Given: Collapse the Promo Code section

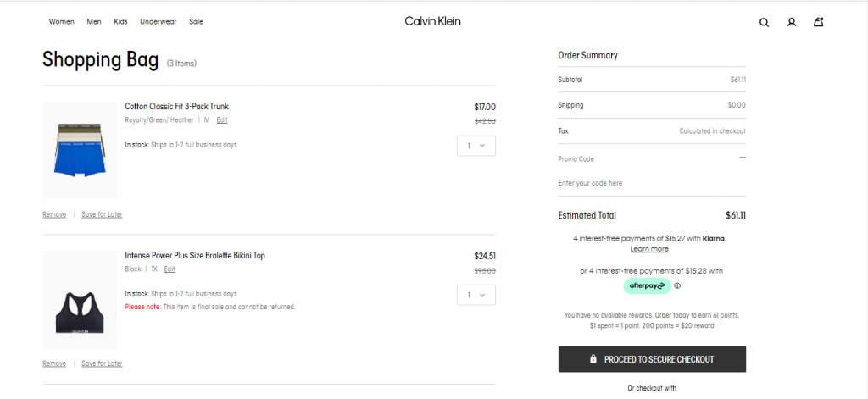Looking at the screenshot, I should [x=743, y=158].
